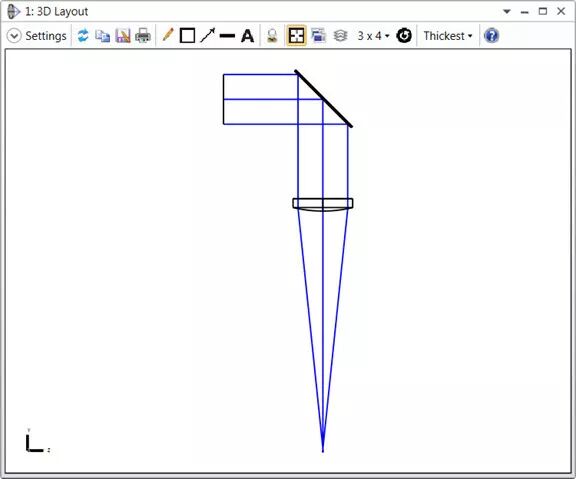Select the line drawing tool

click(x=227, y=36)
